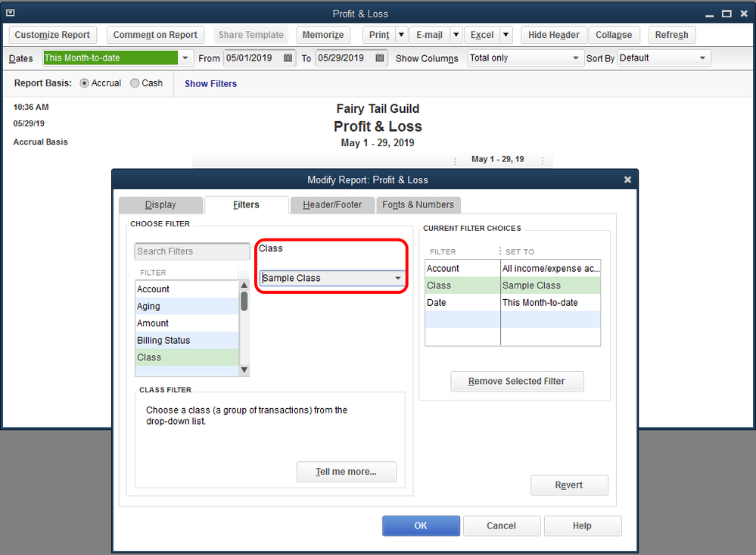
Task: Confirm with the OK button
Action: (421, 525)
